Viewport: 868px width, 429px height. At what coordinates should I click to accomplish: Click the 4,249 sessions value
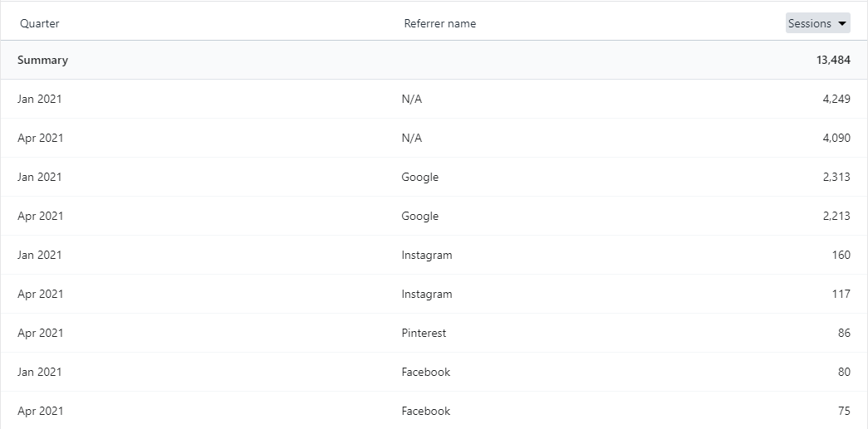coord(836,99)
